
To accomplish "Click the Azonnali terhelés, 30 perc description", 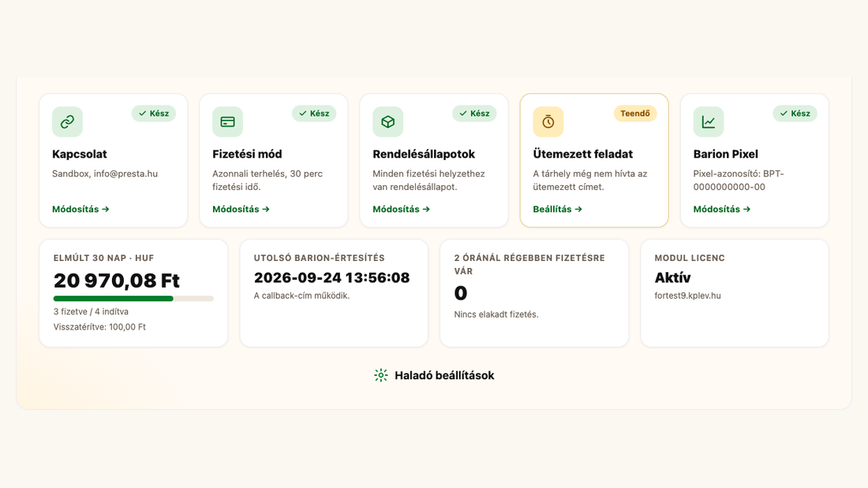I will coord(268,181).
